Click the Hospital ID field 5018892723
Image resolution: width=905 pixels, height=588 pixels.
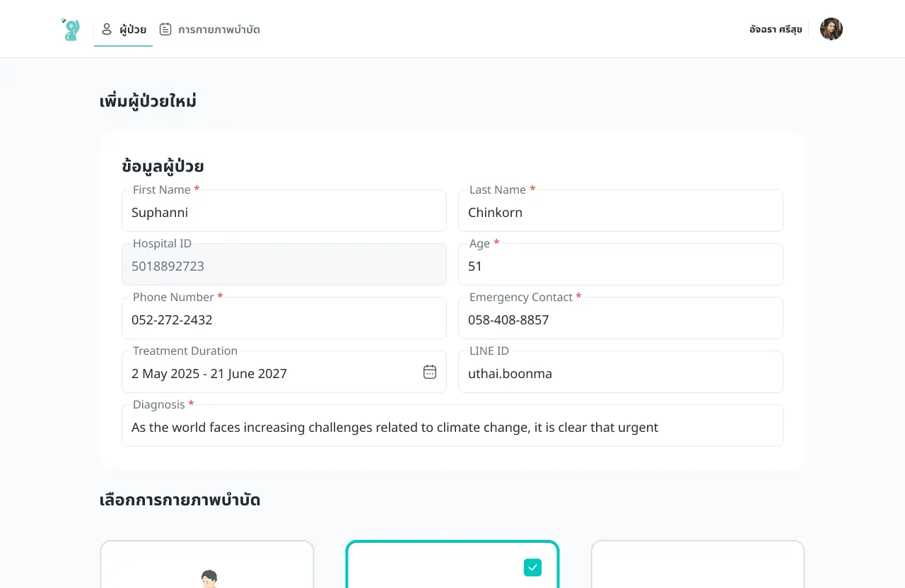(x=284, y=264)
